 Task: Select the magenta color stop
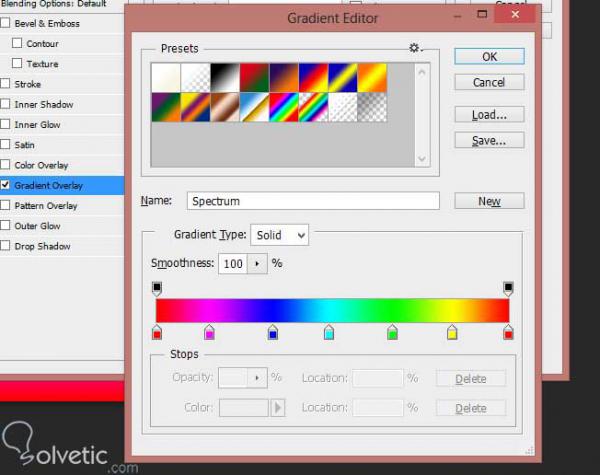pyautogui.click(x=209, y=332)
